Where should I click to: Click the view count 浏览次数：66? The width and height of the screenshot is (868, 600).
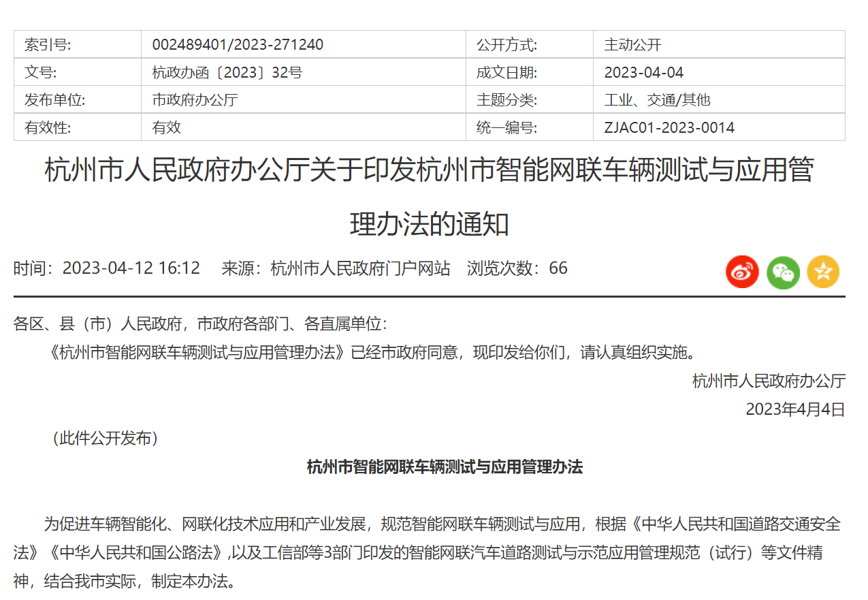[x=517, y=268]
